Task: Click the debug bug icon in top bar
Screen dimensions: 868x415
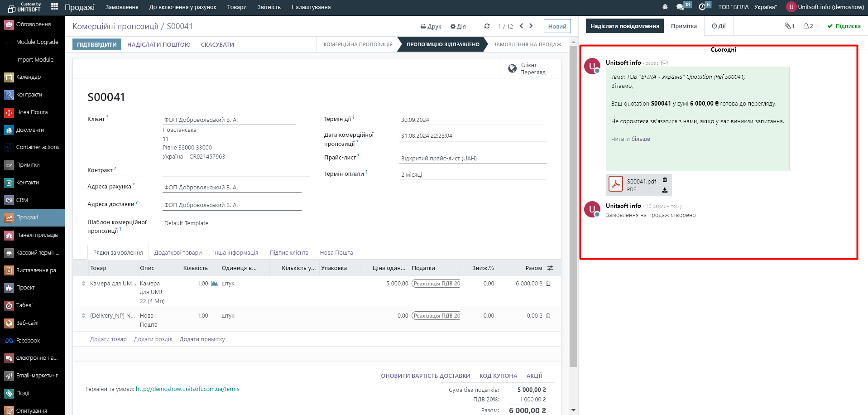Action: (665, 7)
